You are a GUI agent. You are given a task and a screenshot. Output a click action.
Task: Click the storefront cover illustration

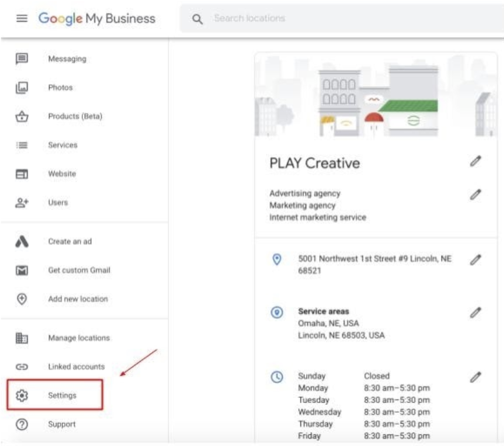tap(376, 95)
